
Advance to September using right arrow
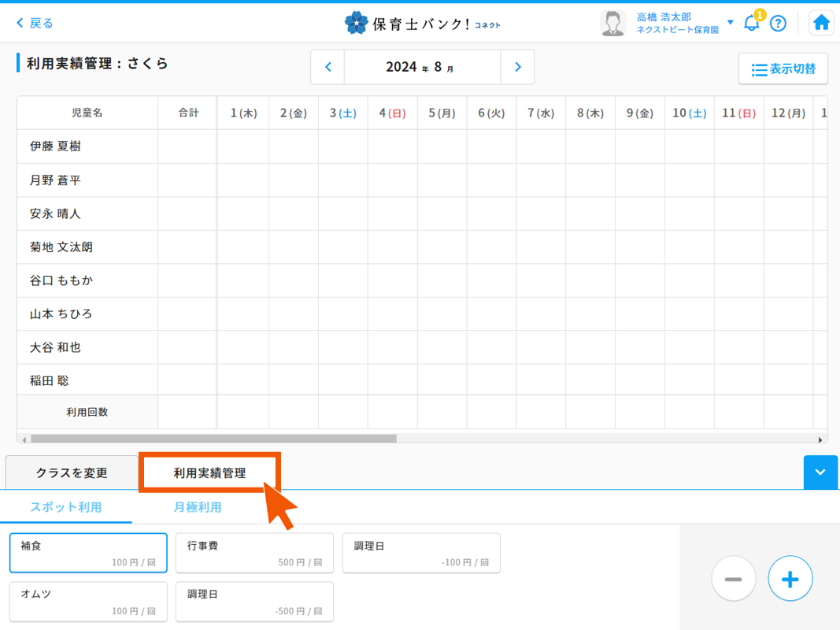pos(517,67)
